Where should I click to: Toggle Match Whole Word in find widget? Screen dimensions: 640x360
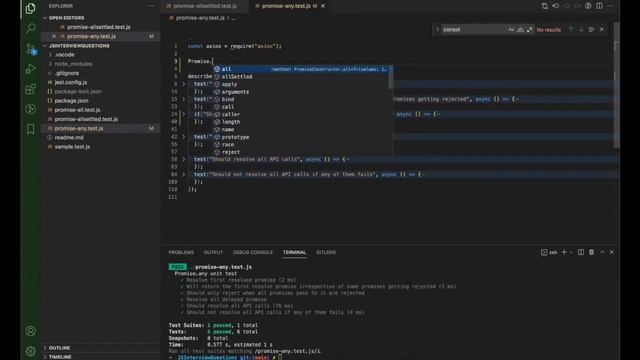520,29
